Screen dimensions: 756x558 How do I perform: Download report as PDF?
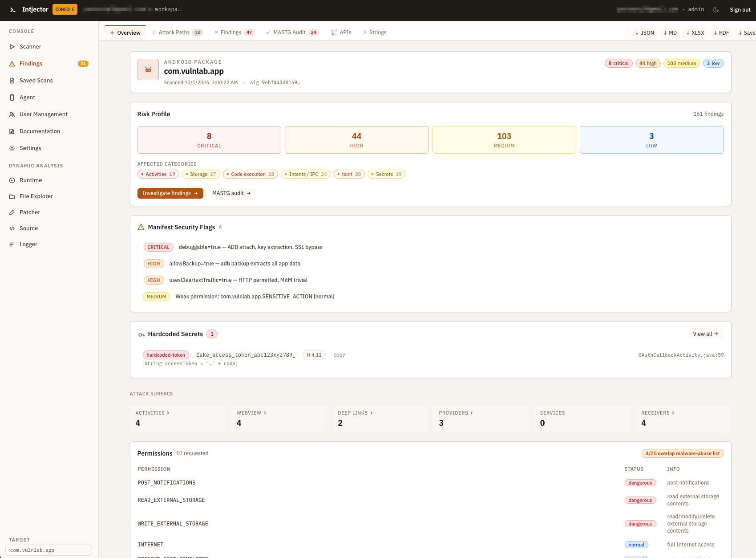coord(721,33)
